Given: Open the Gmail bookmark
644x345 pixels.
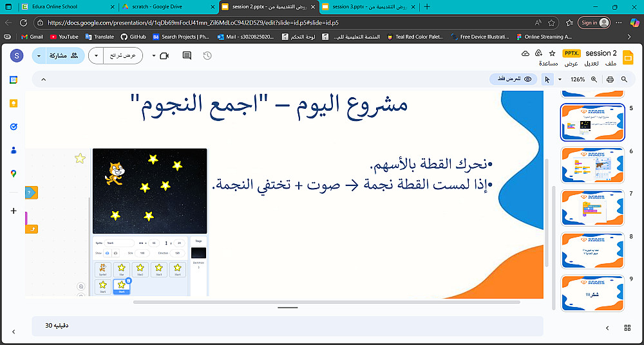Looking at the screenshot, I should (x=32, y=37).
